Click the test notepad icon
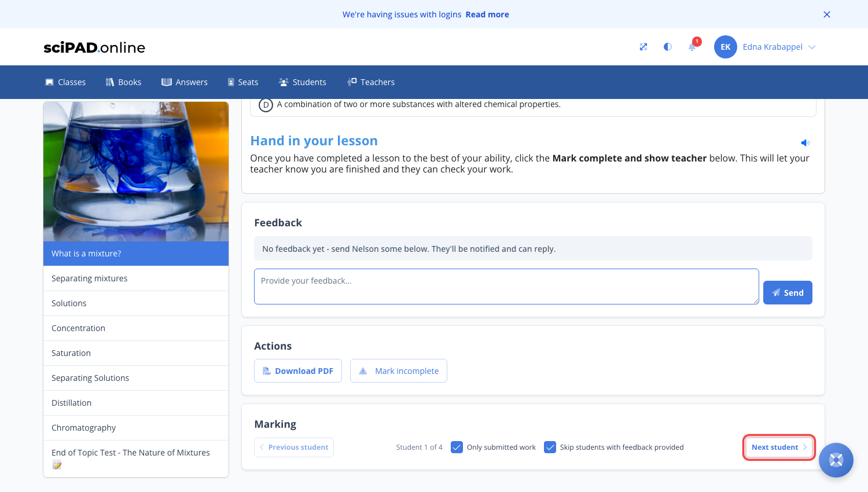Screen dimensions: 868x492 click(57, 465)
